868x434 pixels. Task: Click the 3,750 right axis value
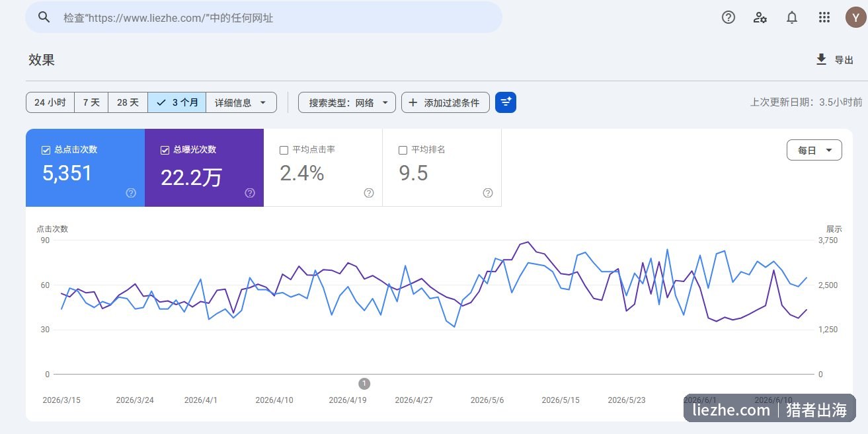(828, 240)
